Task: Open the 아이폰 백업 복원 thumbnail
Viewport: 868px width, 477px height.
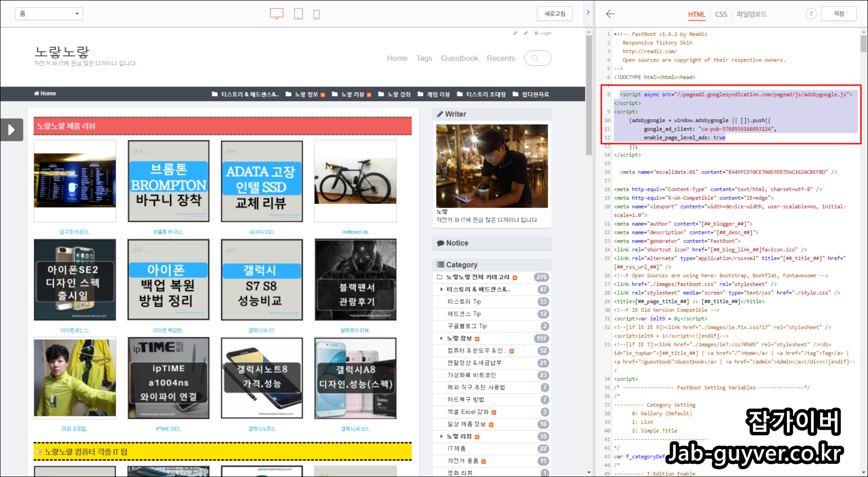Action: pyautogui.click(x=168, y=280)
